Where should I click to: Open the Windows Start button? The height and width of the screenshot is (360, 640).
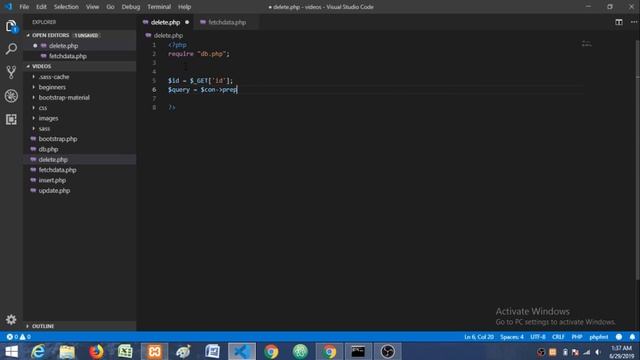[x=11, y=351]
